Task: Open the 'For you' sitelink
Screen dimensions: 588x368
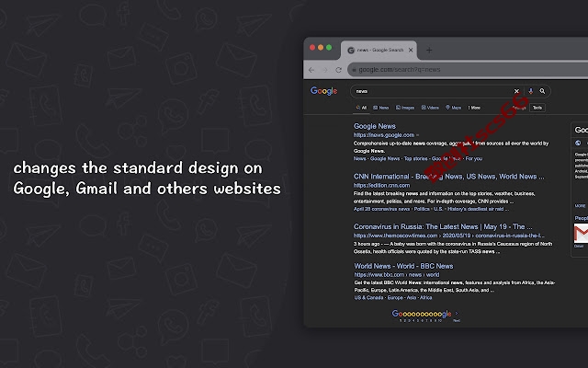Action: click(x=474, y=159)
